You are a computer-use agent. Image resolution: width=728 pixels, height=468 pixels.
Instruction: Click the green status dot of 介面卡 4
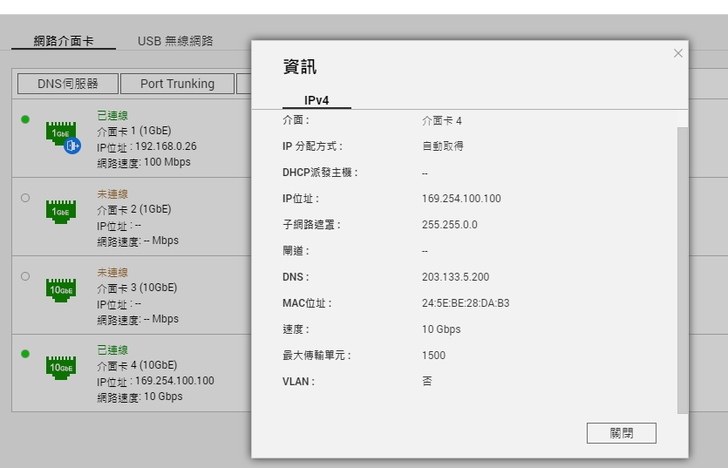click(x=26, y=354)
